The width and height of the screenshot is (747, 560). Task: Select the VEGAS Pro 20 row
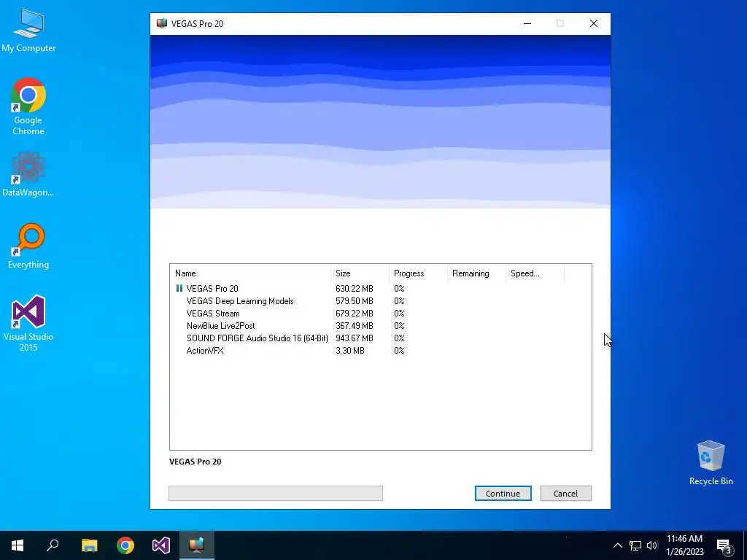tap(380, 289)
